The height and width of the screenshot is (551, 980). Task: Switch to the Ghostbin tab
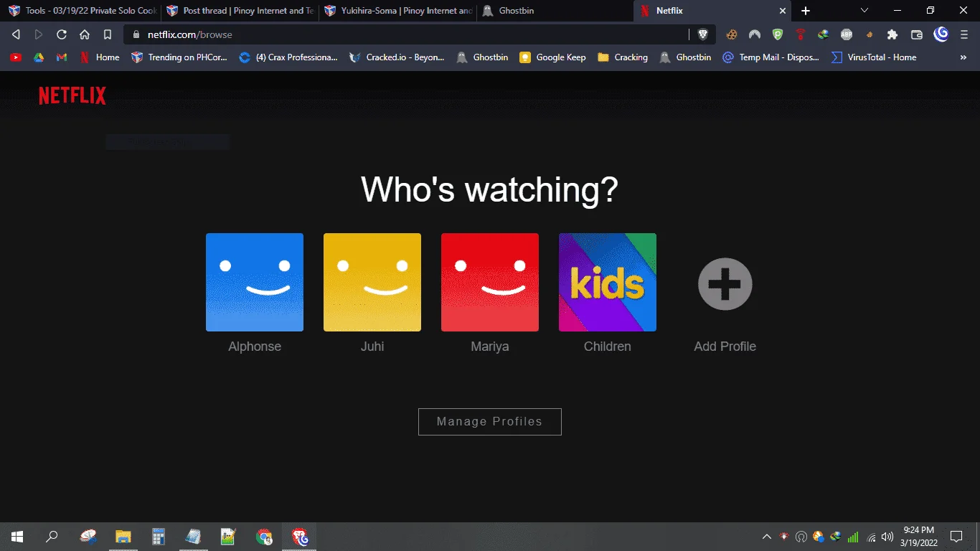pos(554,11)
